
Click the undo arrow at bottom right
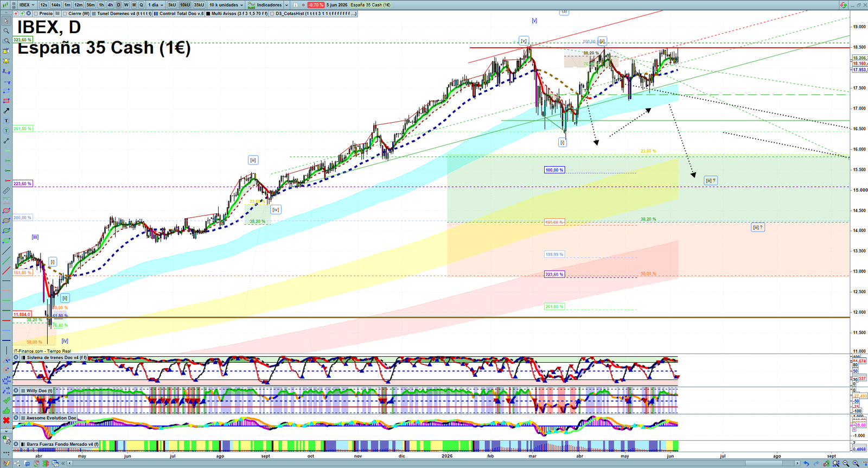point(807,464)
